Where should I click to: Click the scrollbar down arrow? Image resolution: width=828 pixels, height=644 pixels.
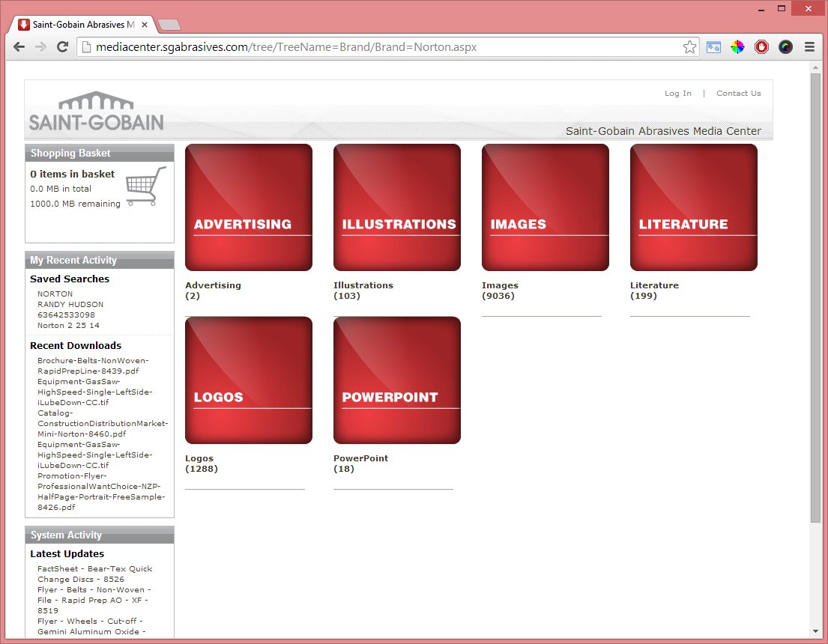click(815, 631)
